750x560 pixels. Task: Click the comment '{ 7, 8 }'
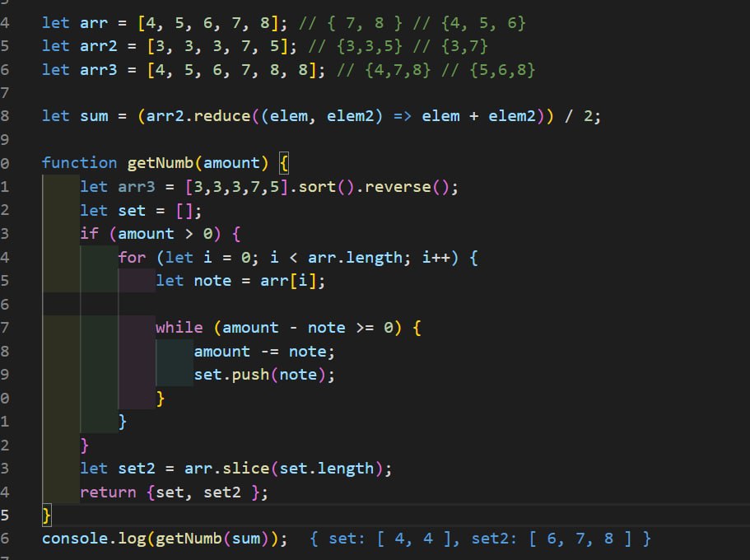pyautogui.click(x=365, y=23)
